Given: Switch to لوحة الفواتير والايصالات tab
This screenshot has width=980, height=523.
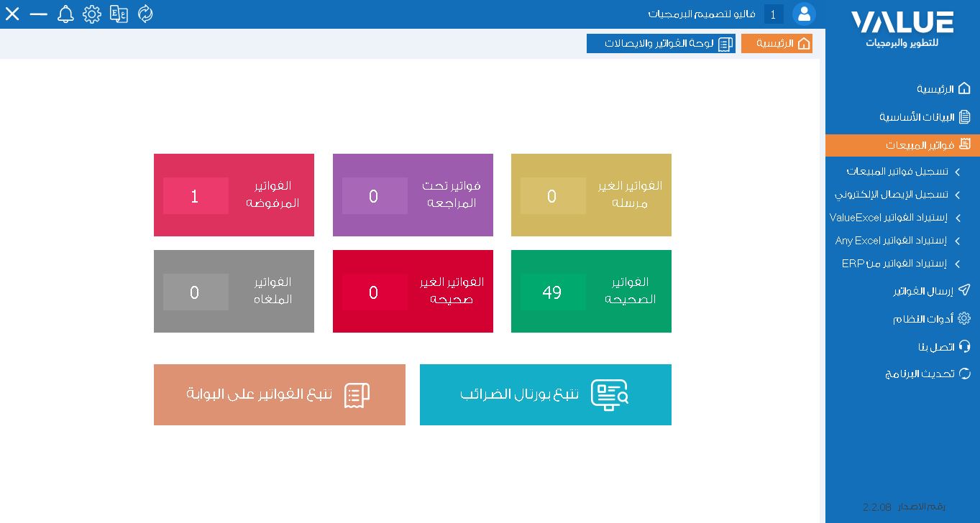Looking at the screenshot, I should (661, 43).
